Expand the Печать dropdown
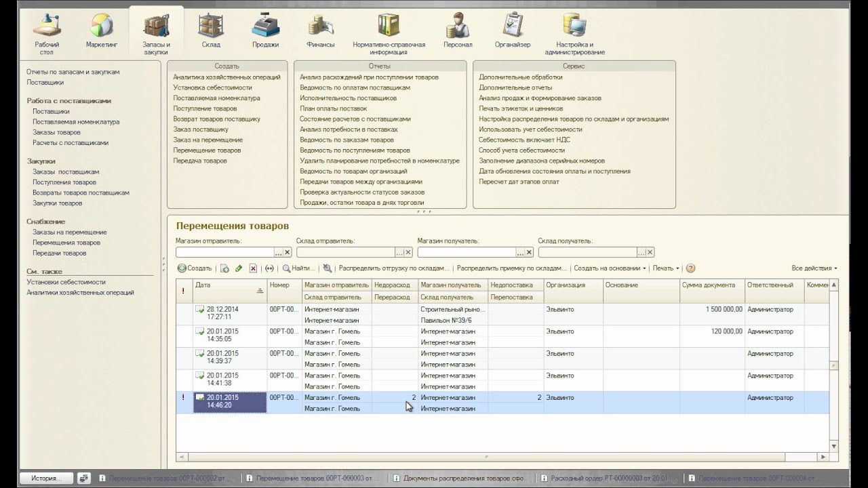The image size is (868, 488). click(x=666, y=268)
